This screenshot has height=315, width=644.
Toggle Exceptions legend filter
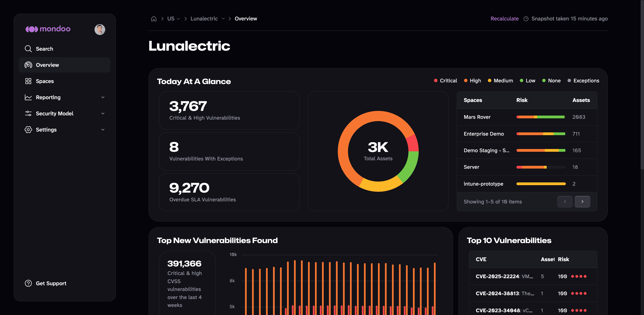[583, 81]
